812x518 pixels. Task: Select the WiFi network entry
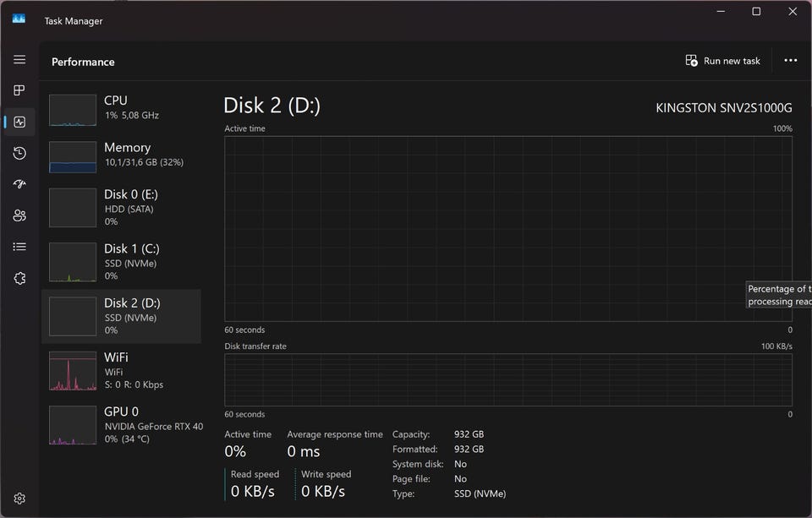tap(121, 371)
